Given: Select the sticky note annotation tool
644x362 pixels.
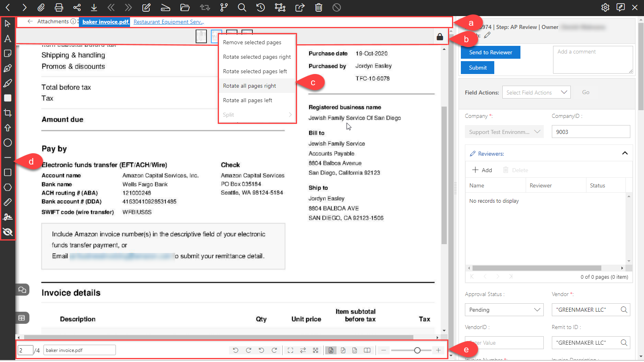Looking at the screenshot, I should [8, 53].
